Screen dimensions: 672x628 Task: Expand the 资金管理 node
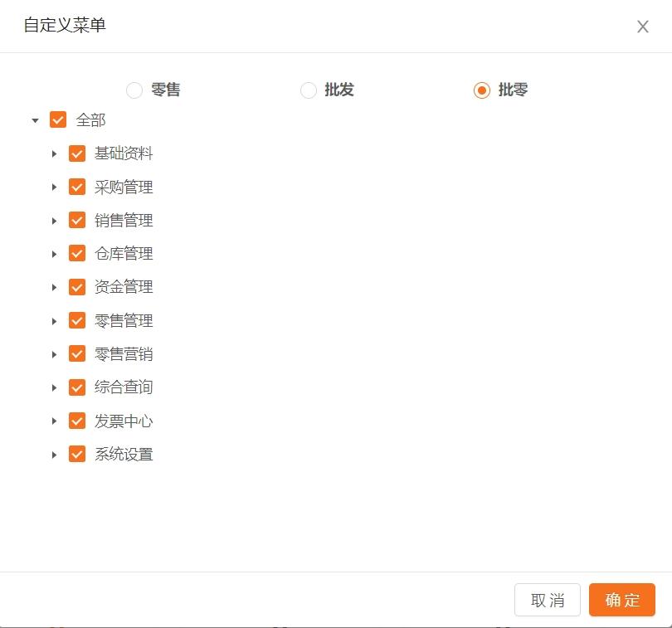(54, 287)
